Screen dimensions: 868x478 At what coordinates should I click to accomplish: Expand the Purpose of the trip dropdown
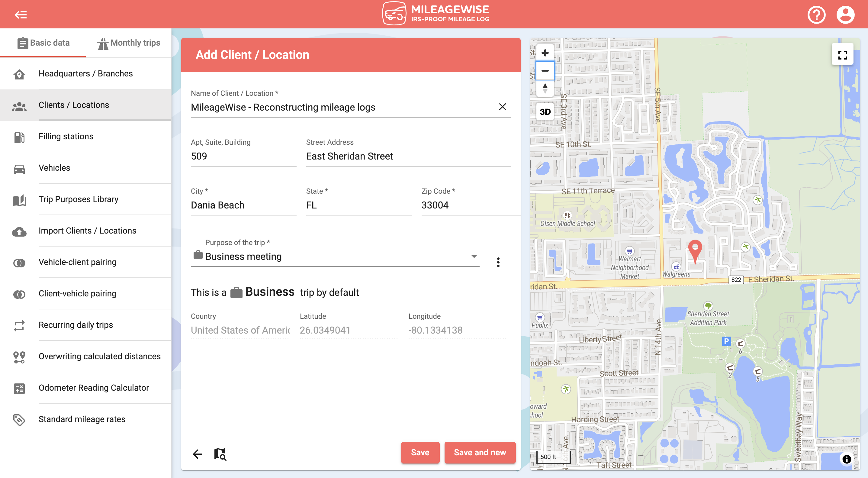[x=474, y=257]
